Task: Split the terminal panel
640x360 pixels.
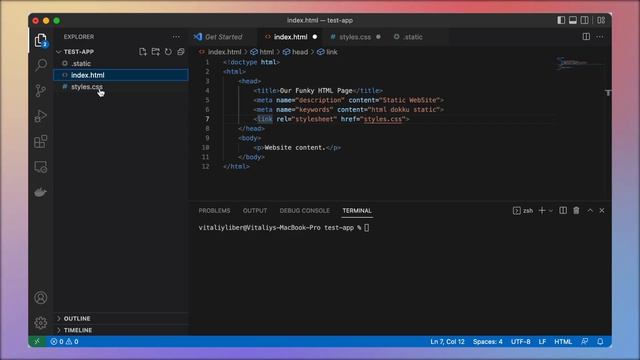Action: tap(563, 211)
